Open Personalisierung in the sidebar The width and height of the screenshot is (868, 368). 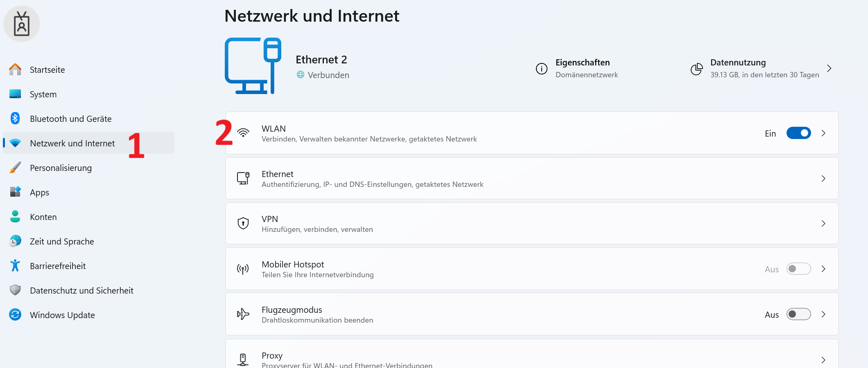point(61,168)
